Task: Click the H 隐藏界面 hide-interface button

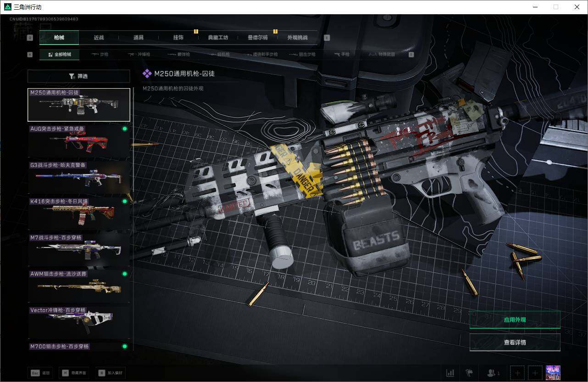Action: (x=75, y=373)
